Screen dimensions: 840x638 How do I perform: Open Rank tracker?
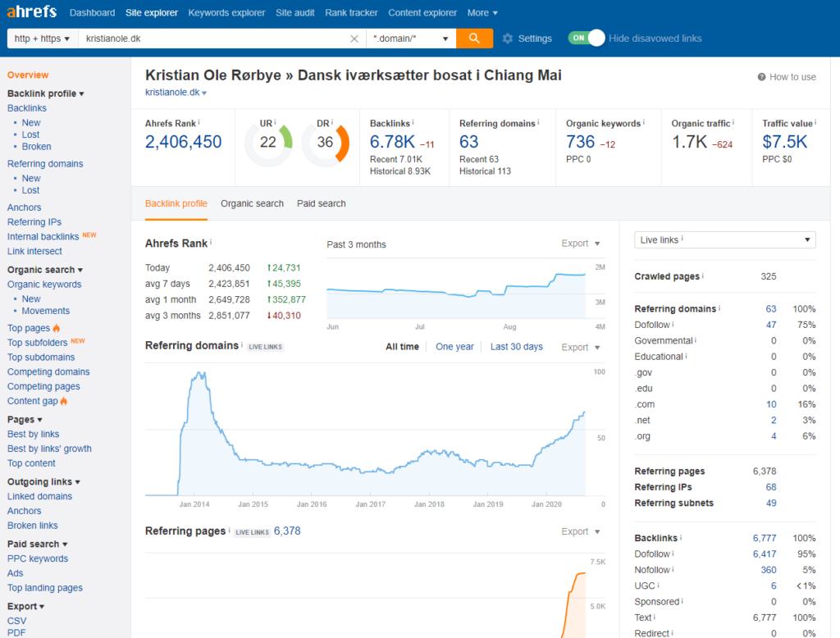pos(351,13)
